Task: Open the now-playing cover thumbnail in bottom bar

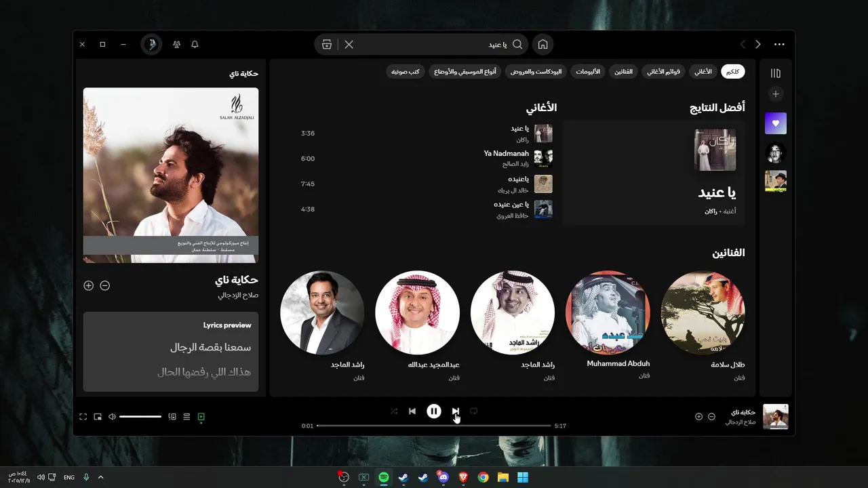Action: 776,417
